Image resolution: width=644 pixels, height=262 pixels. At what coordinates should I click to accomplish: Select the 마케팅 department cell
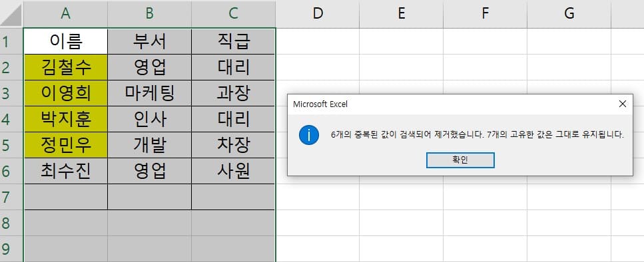point(149,93)
